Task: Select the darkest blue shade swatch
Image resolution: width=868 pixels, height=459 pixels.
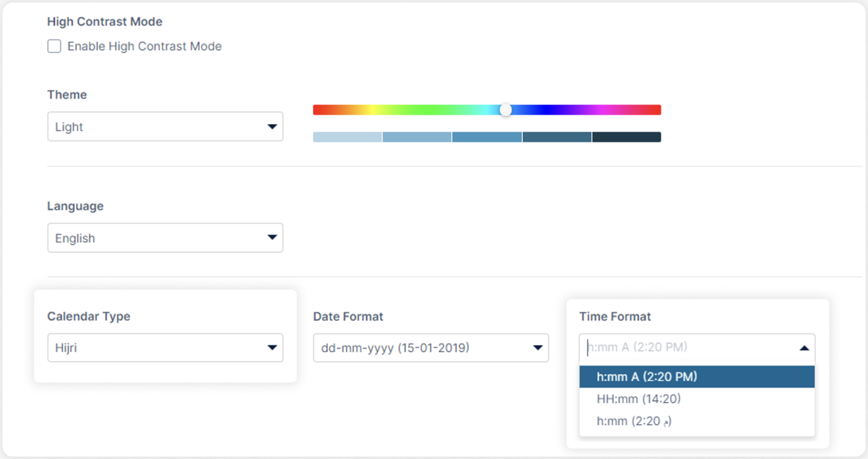Action: tap(626, 137)
